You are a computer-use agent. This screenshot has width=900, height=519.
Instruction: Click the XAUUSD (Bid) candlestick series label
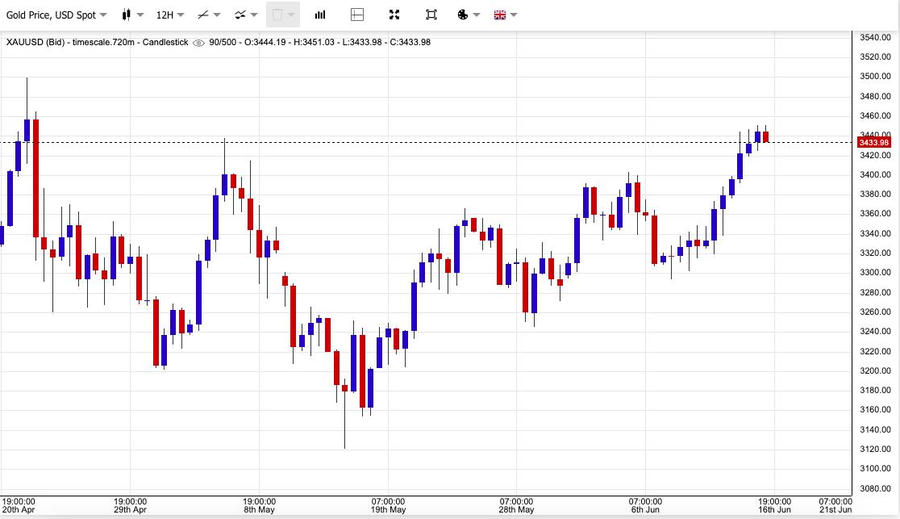pos(97,42)
